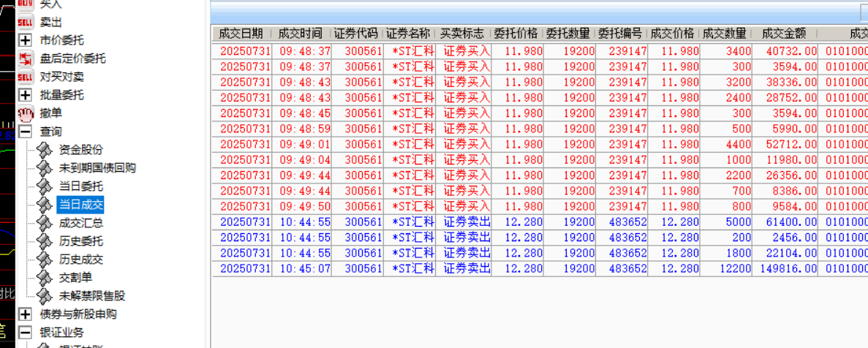Click the 2456.00 amount cell

click(x=785, y=238)
